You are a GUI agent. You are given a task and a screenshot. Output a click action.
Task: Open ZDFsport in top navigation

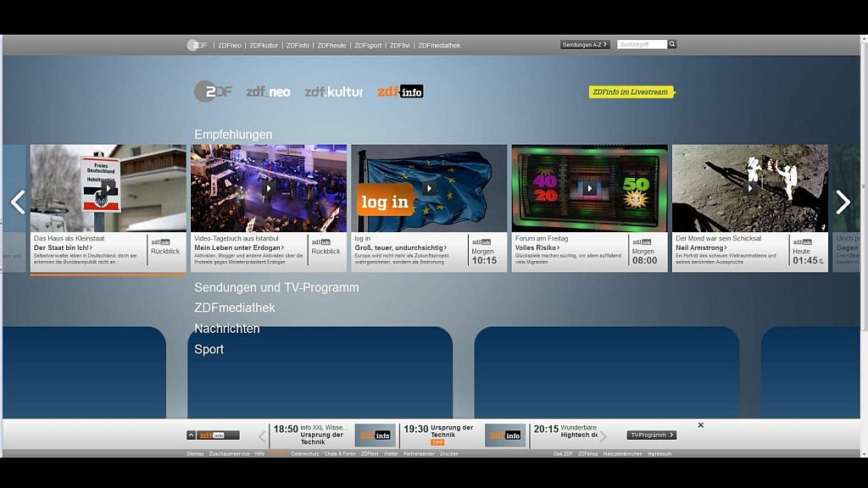(368, 46)
